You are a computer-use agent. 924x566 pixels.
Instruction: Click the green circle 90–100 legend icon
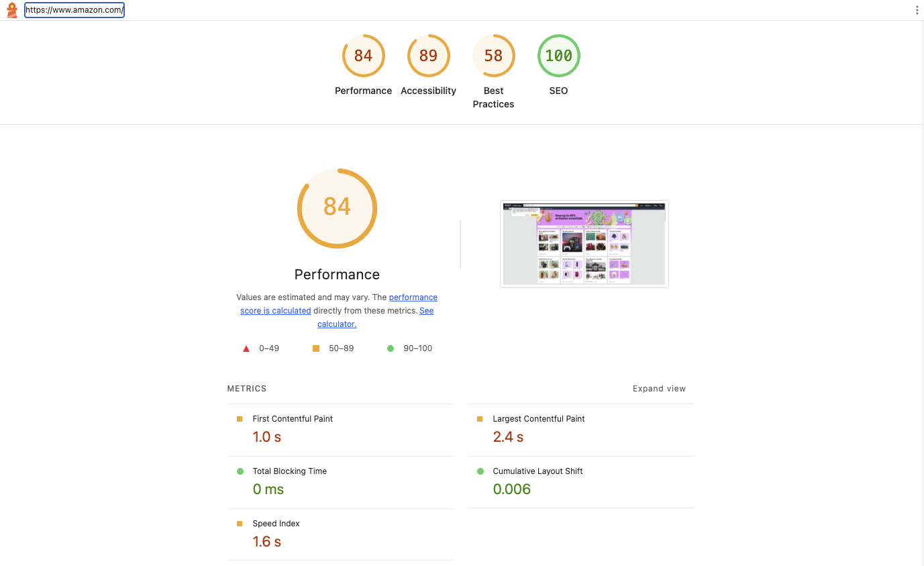click(x=391, y=348)
